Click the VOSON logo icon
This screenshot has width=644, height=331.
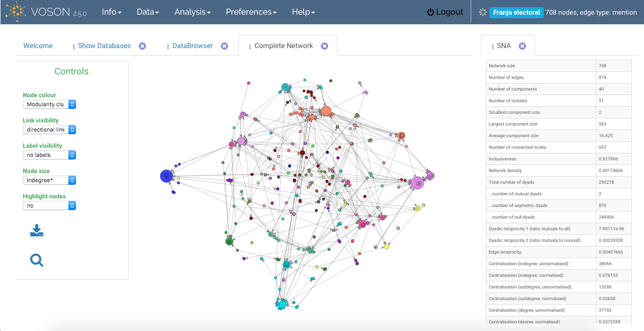click(x=15, y=12)
